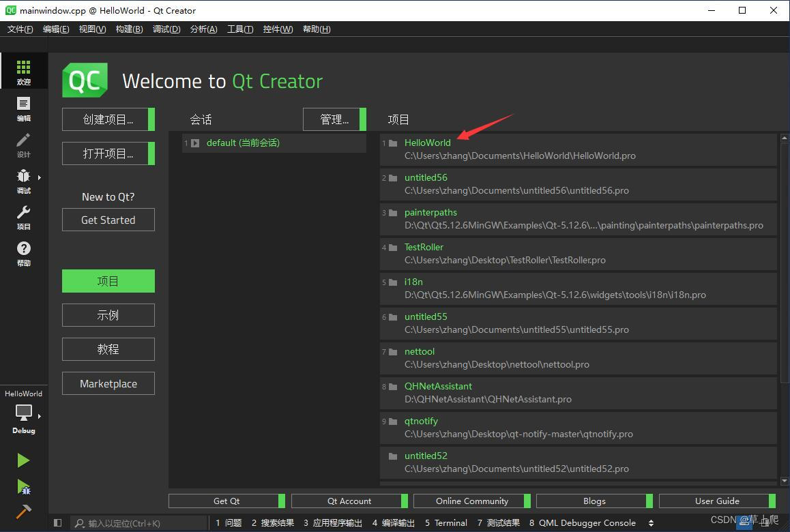
Task: Click the Get Started button
Action: [x=108, y=220]
